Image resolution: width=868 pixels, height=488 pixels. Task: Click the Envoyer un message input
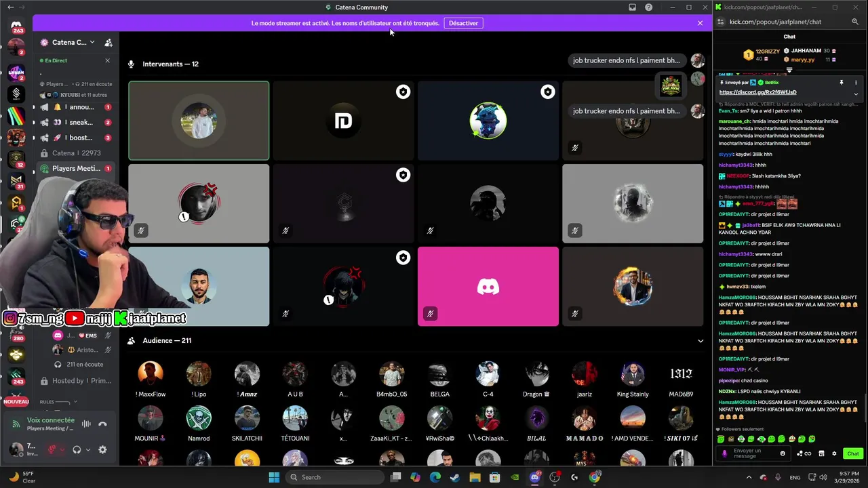click(753, 453)
